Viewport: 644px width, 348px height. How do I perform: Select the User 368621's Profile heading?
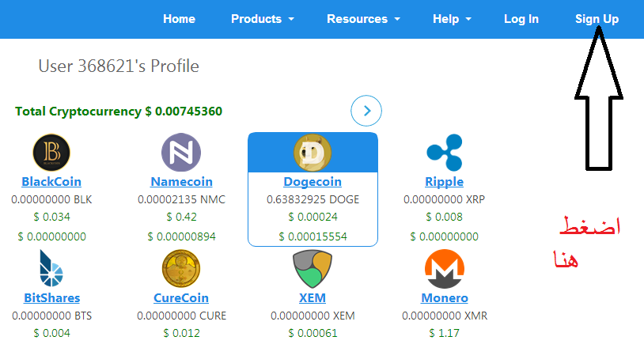click(119, 66)
